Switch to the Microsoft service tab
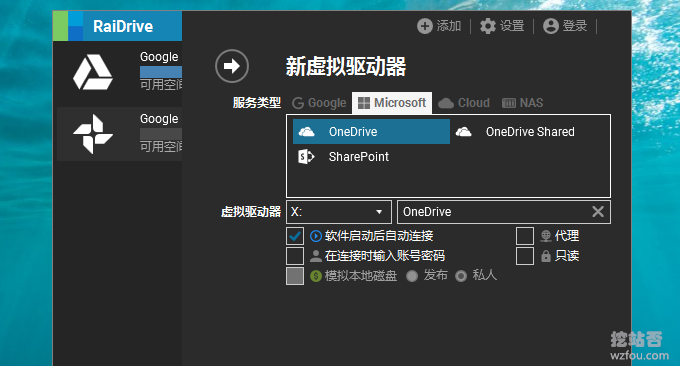The width and height of the screenshot is (680, 366). (392, 103)
